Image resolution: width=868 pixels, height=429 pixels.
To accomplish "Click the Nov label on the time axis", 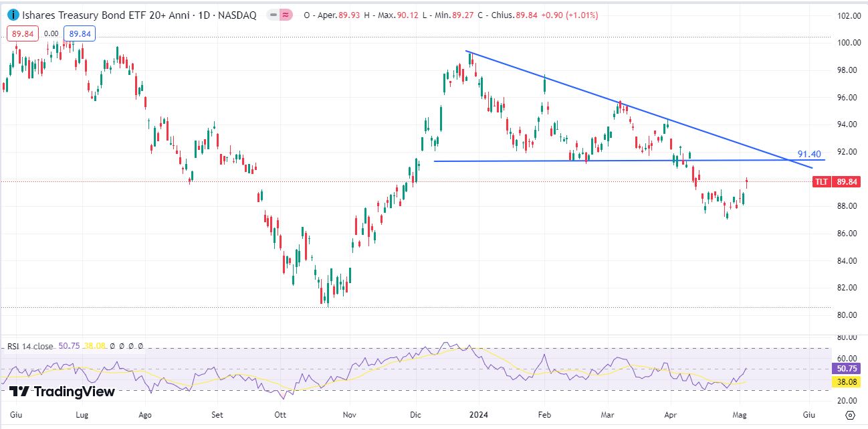I will coord(348,415).
